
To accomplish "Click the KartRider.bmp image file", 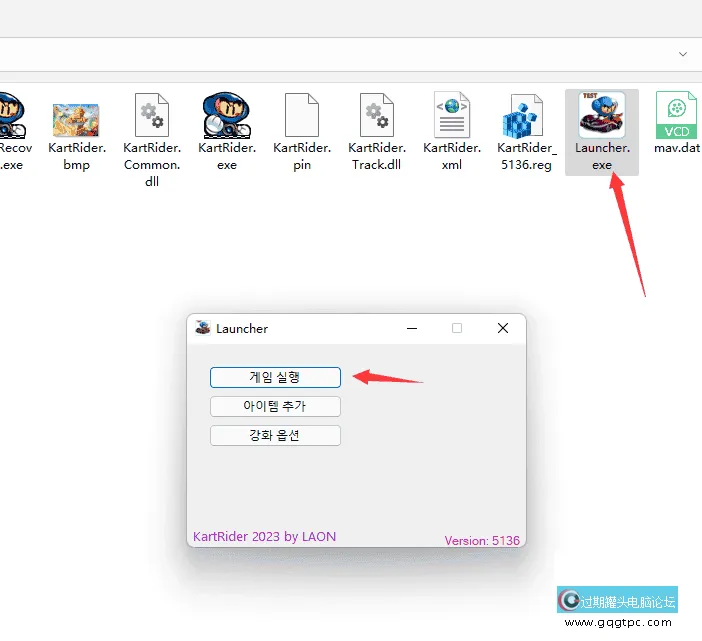I will [76, 116].
